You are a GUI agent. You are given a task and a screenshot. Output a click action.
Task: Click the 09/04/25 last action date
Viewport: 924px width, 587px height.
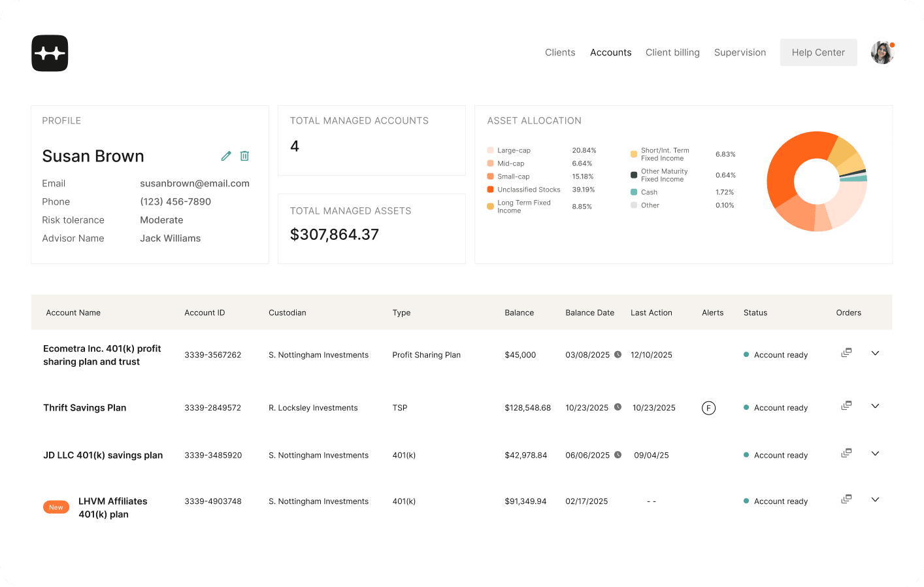click(652, 456)
